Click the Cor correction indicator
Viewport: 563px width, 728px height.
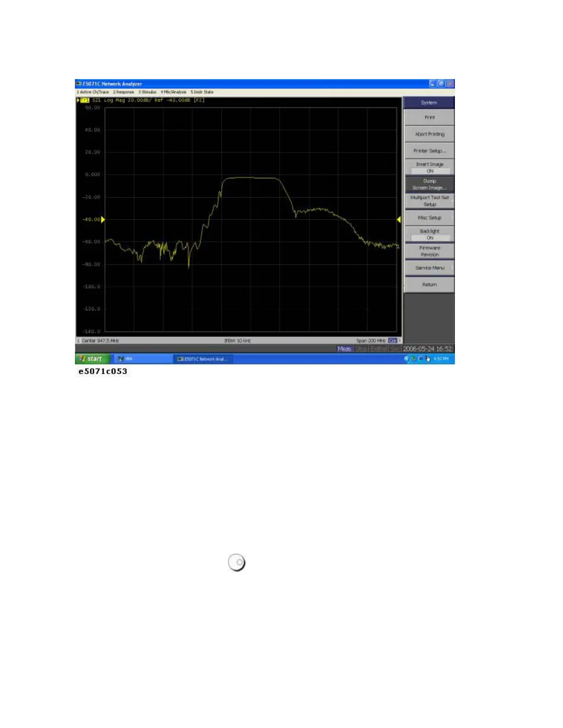(392, 341)
